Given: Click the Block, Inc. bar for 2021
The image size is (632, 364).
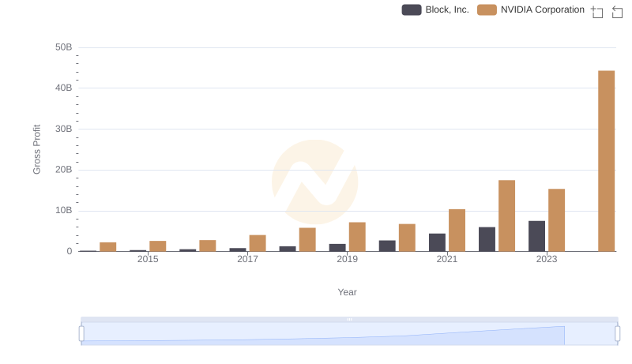Looking at the screenshot, I should [437, 242].
